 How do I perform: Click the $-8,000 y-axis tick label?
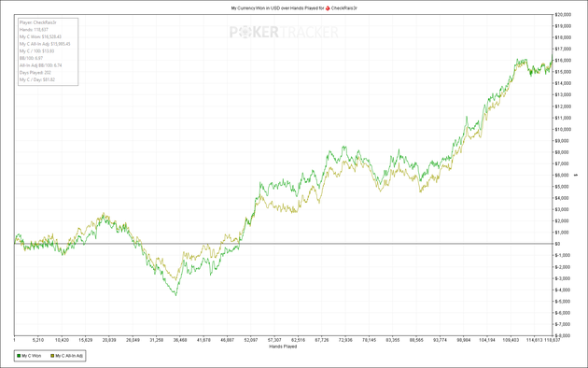point(563,335)
